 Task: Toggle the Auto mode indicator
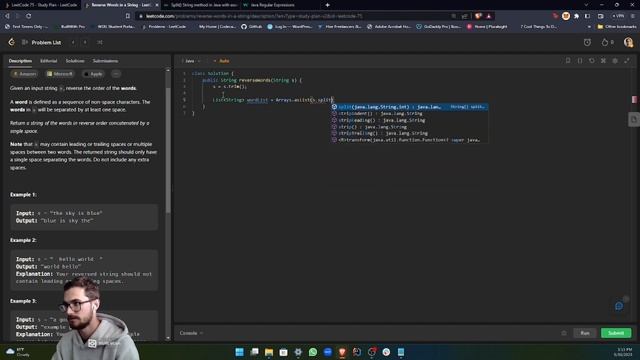(x=222, y=61)
